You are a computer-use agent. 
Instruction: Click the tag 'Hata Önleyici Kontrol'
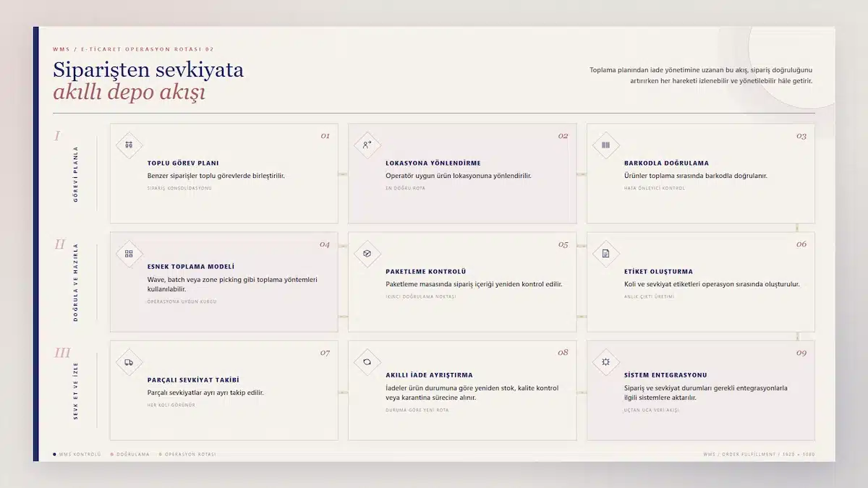coord(655,189)
